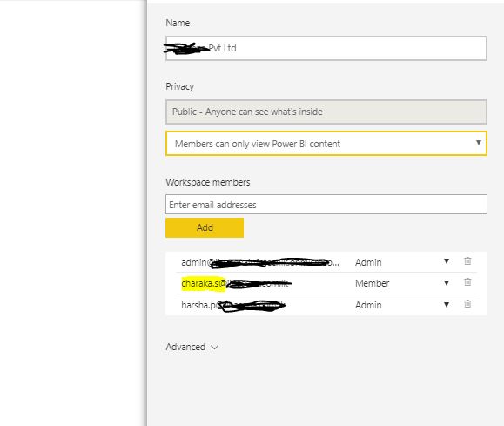Expand the Advanced section

click(x=192, y=348)
